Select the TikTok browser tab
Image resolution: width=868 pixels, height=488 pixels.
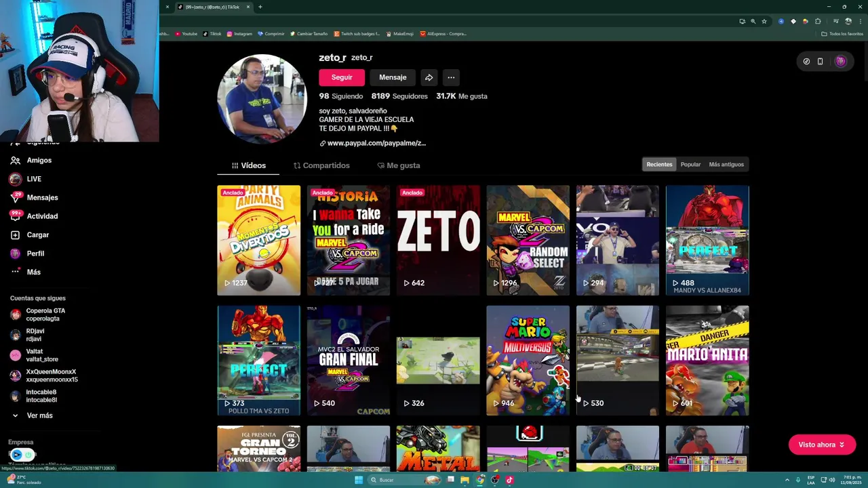tap(213, 7)
